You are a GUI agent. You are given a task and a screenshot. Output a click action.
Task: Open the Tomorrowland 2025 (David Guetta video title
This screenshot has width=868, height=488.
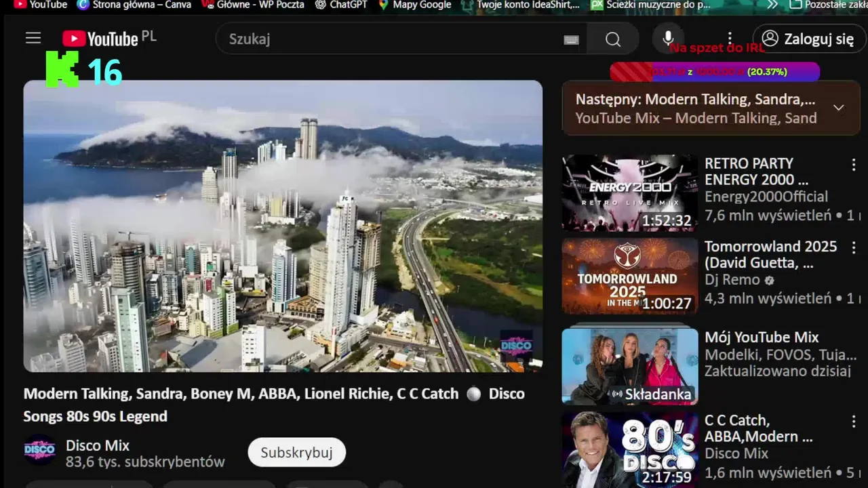click(x=771, y=254)
